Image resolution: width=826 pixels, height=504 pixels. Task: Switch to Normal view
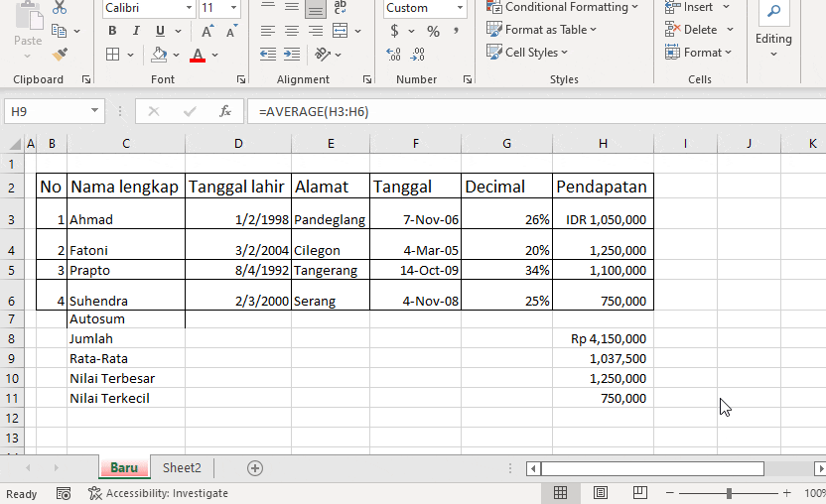coord(561,493)
